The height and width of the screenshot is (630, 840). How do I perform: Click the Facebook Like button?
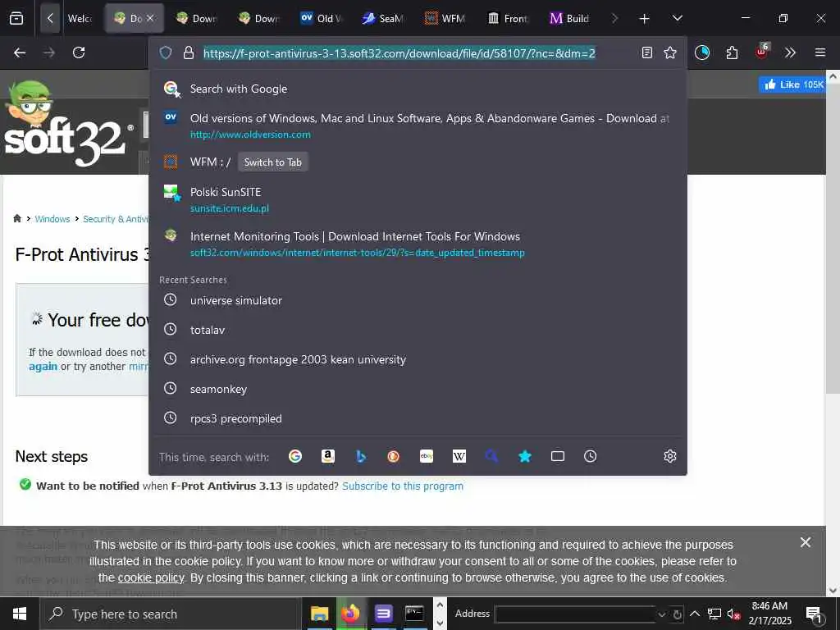click(792, 84)
